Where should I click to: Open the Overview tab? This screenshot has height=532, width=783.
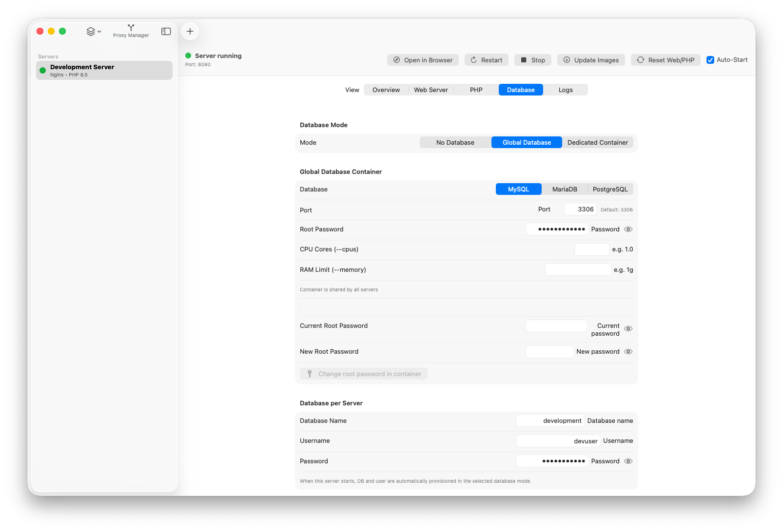tap(386, 90)
